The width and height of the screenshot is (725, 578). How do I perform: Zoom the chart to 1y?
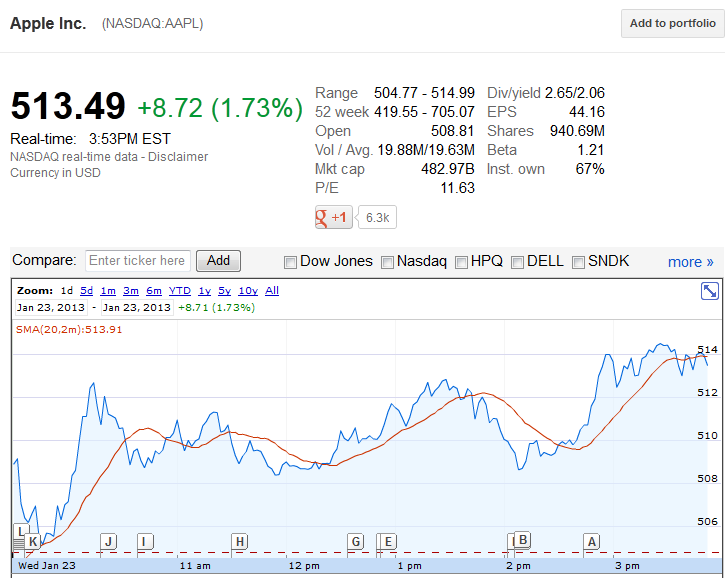point(204,291)
